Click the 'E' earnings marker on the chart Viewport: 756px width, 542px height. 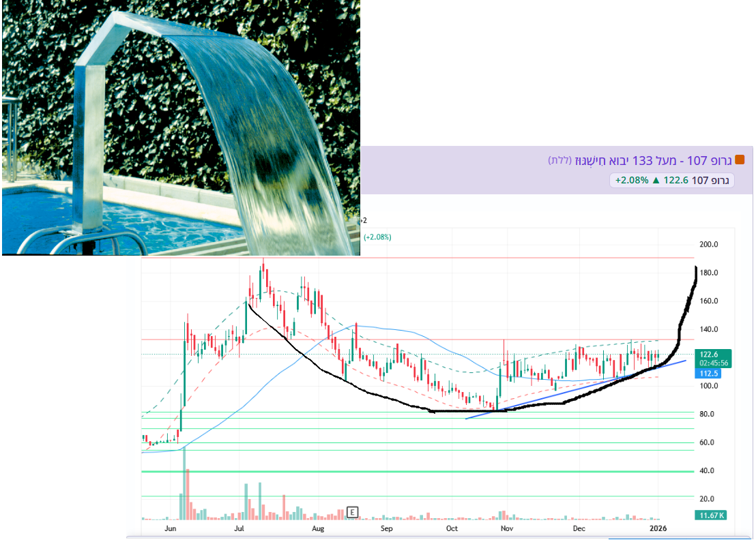(x=353, y=511)
